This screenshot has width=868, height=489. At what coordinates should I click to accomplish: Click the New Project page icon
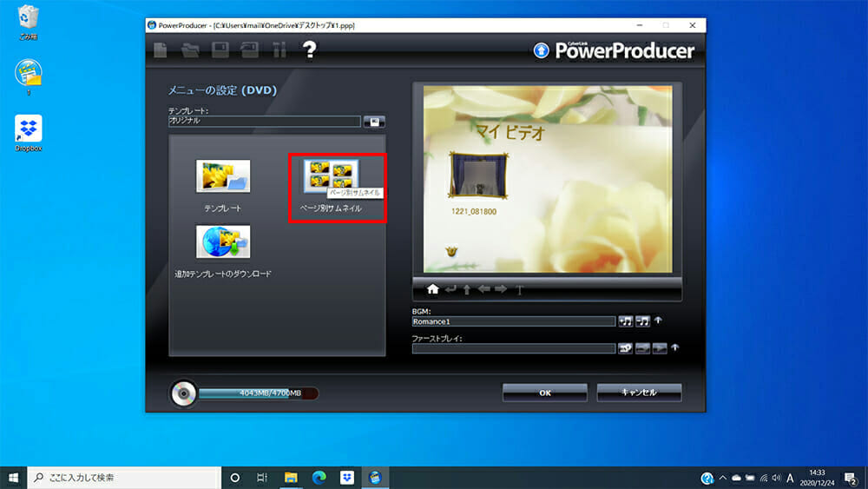pyautogui.click(x=161, y=50)
